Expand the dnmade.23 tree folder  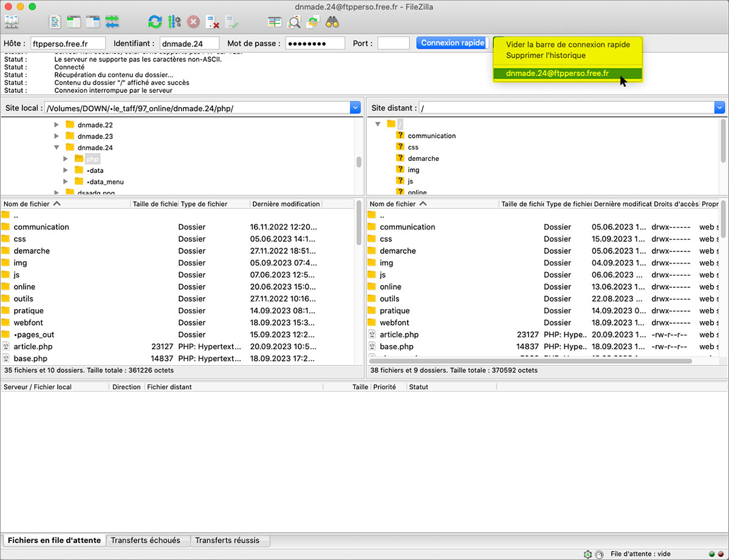pyautogui.click(x=56, y=136)
